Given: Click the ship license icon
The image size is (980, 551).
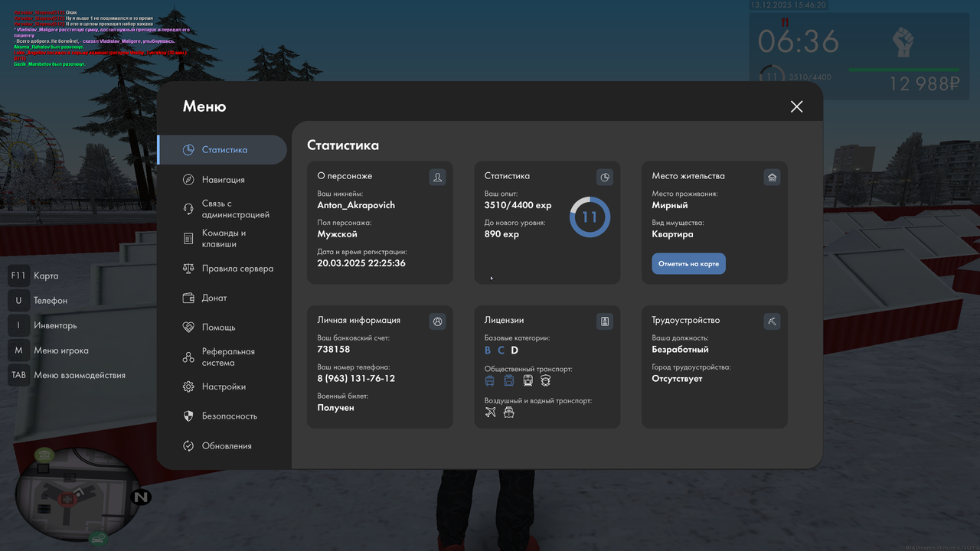Looking at the screenshot, I should [509, 412].
